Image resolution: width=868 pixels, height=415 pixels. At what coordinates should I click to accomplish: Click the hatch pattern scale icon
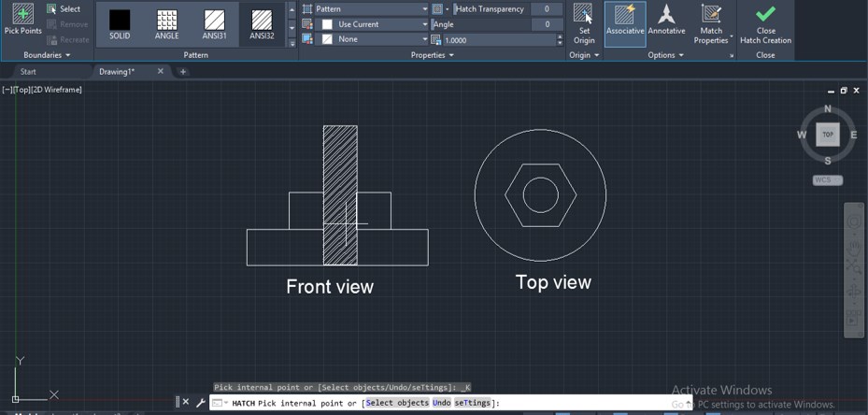(x=436, y=40)
